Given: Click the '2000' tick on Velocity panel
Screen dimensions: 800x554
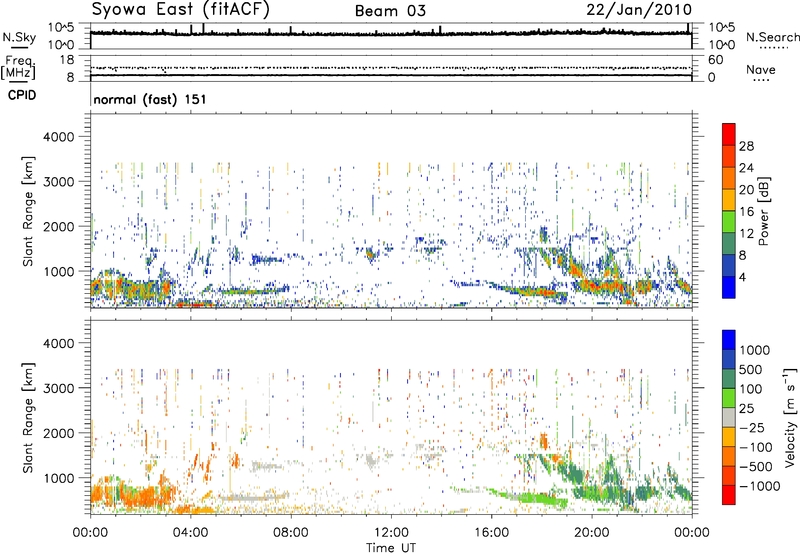Looking at the screenshot, I should 59,433.
